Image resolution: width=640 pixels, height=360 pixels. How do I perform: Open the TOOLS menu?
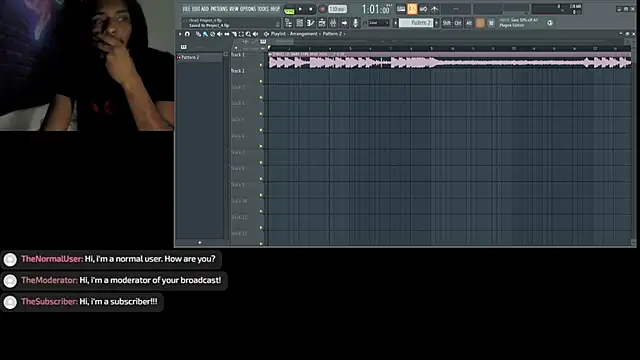coord(263,9)
